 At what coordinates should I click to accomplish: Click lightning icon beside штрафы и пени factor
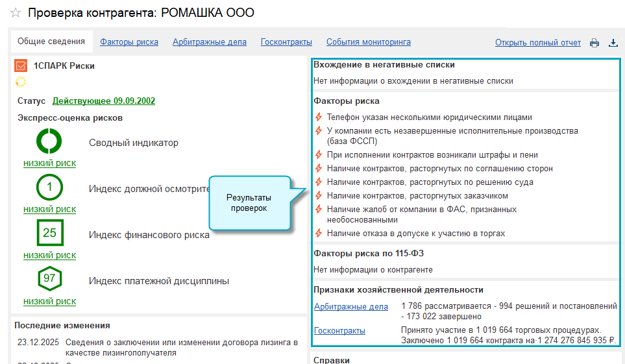pos(319,154)
